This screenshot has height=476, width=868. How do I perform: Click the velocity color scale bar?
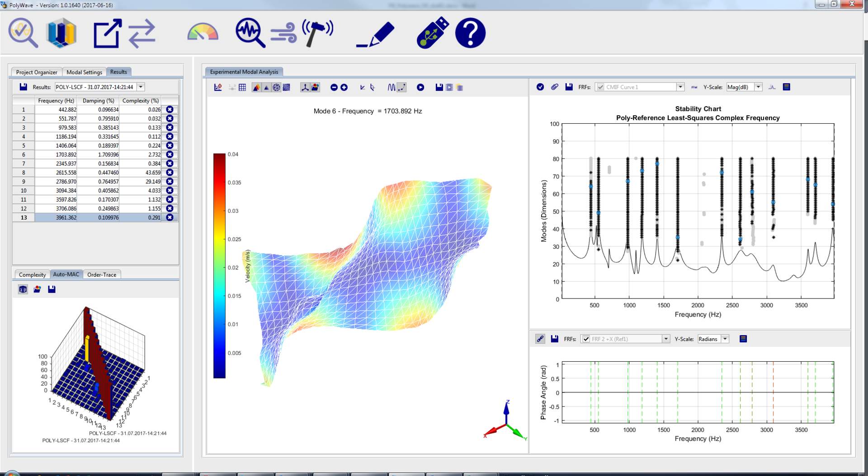pos(219,266)
